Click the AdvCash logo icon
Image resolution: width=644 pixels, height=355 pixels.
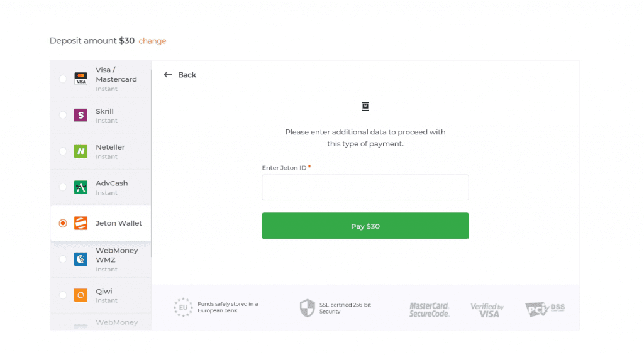80,187
